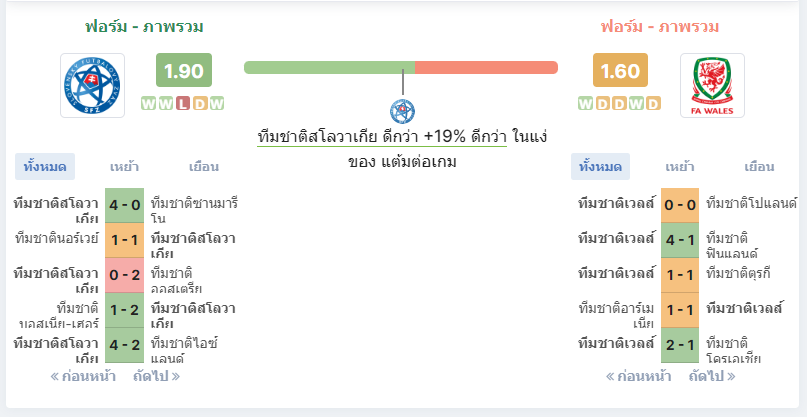Switch to Wales' เยือน tab
807x417 pixels.
pyautogui.click(x=759, y=167)
